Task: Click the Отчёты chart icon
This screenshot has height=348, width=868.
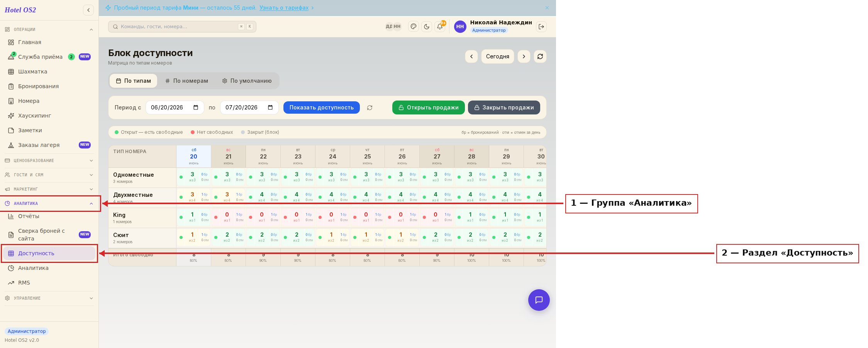Action: pos(11,216)
